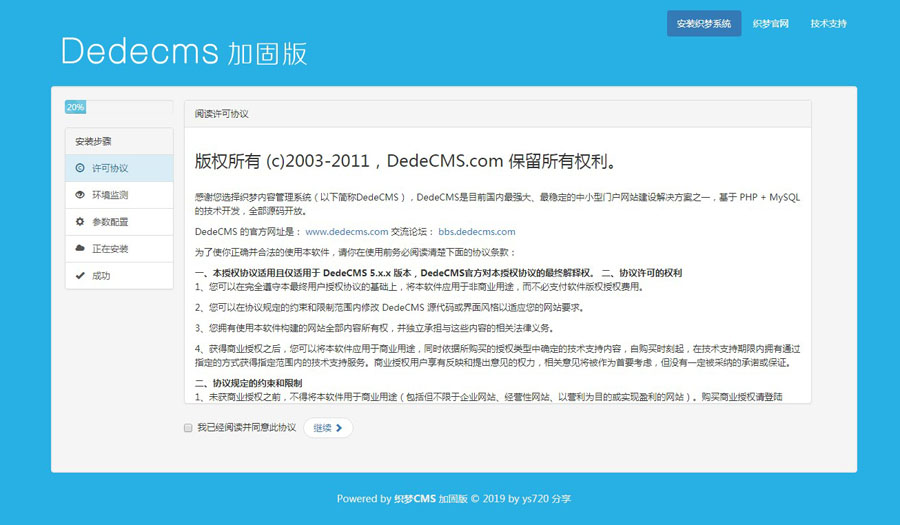
Task: Click the chevron arrow in 继续 button
Action: [x=339, y=428]
